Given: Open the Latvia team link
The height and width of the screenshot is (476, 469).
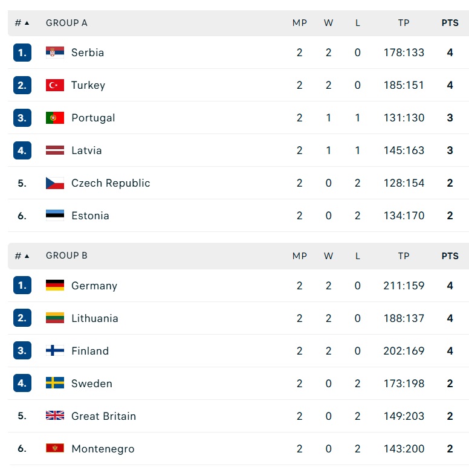Looking at the screenshot, I should (86, 150).
